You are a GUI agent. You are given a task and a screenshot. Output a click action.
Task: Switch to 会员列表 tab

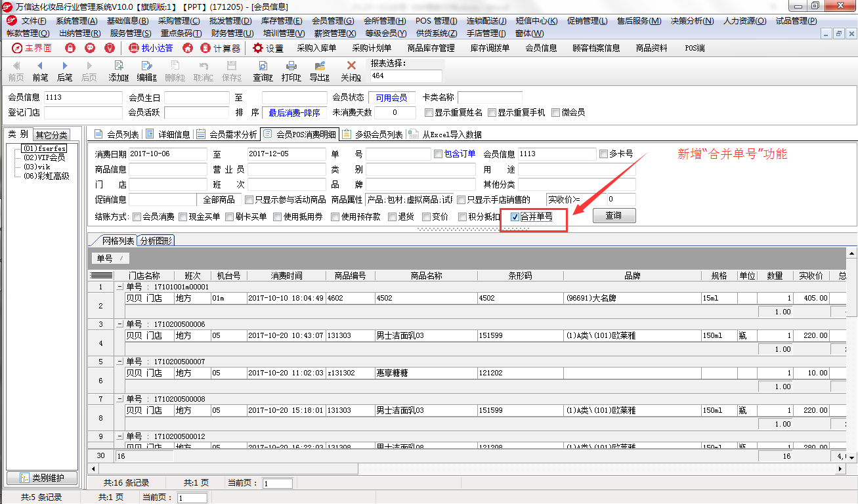click(116, 135)
